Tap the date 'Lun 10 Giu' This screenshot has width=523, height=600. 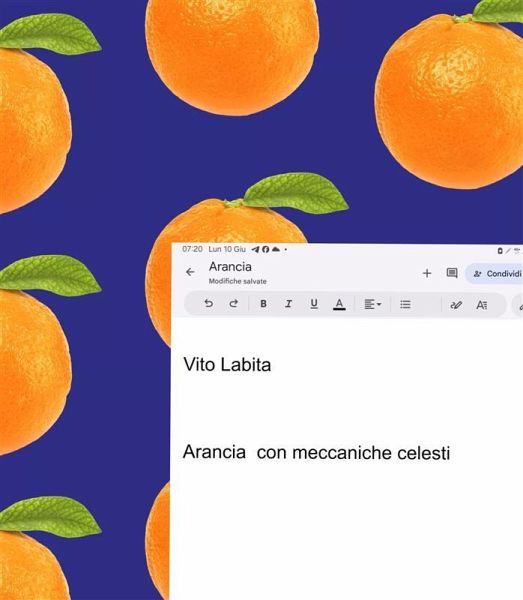click(227, 249)
